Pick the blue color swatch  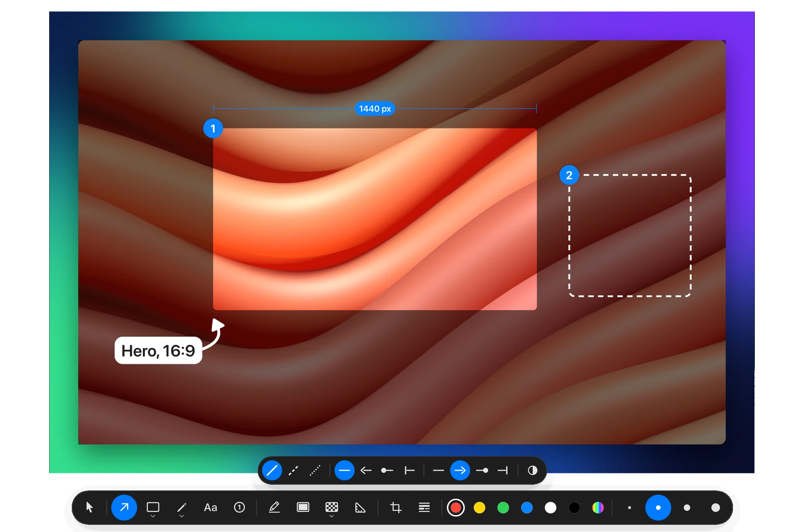point(527,507)
